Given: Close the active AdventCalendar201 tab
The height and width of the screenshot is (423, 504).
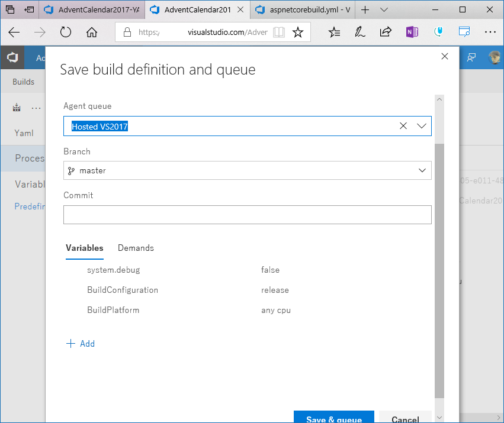Looking at the screenshot, I should [x=240, y=9].
